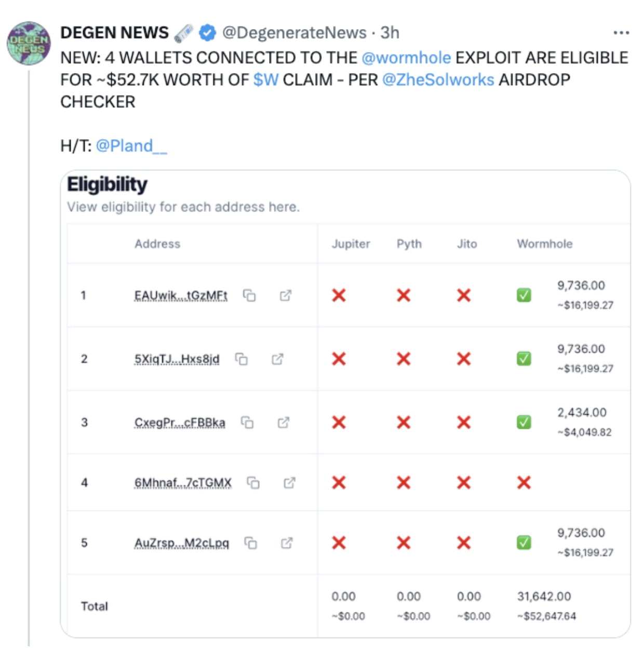Click the red X in row 4 Wormhole column
The width and height of the screenshot is (644, 650).
pyautogui.click(x=525, y=482)
